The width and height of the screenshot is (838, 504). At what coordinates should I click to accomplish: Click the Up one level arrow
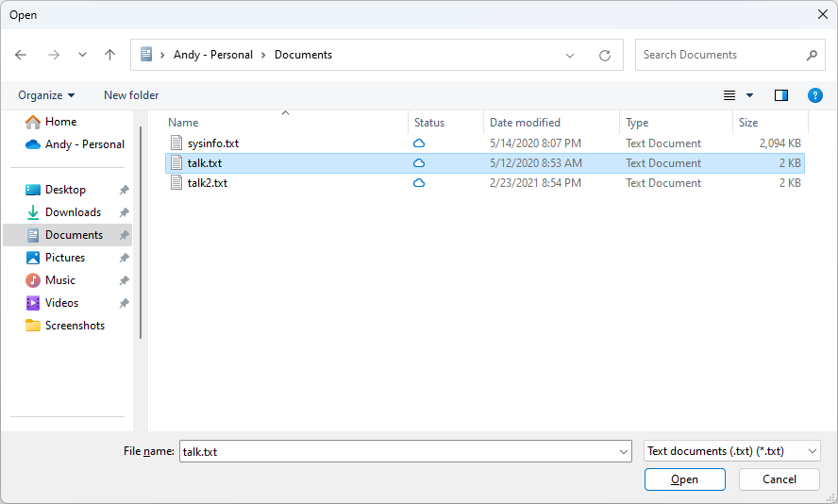tap(109, 55)
